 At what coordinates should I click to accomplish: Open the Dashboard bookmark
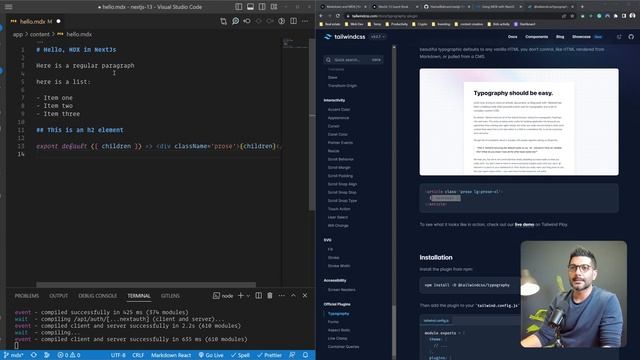[524, 24]
